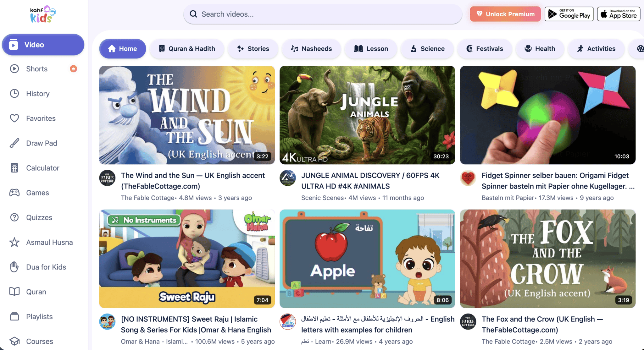Image resolution: width=644 pixels, height=350 pixels.
Task: Open The Fox and the Crow title link
Action: (542, 325)
